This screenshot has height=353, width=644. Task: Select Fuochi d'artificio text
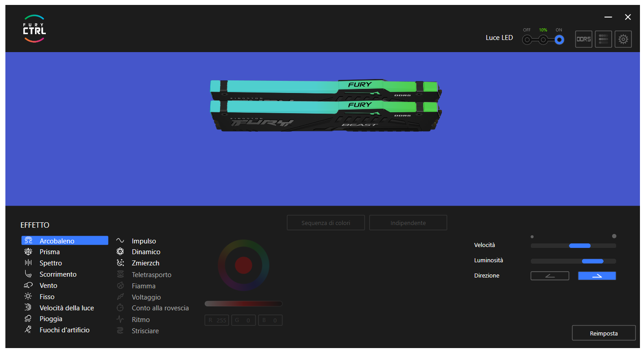click(x=65, y=330)
